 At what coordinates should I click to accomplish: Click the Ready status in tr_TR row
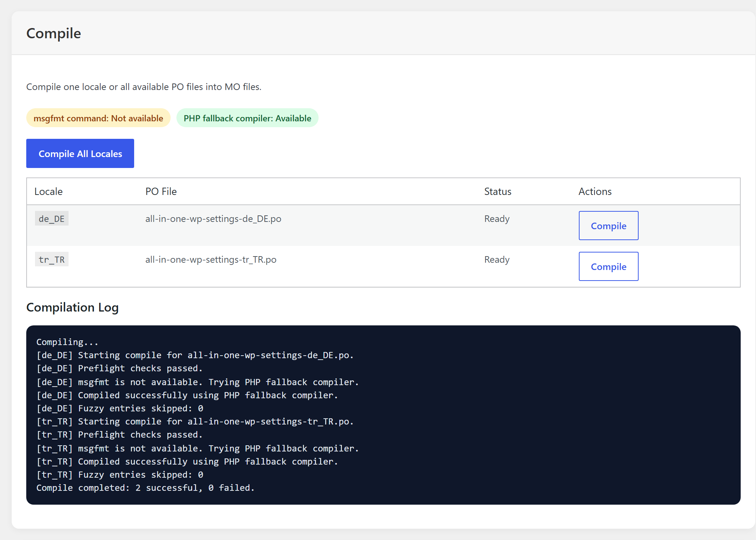coord(497,259)
